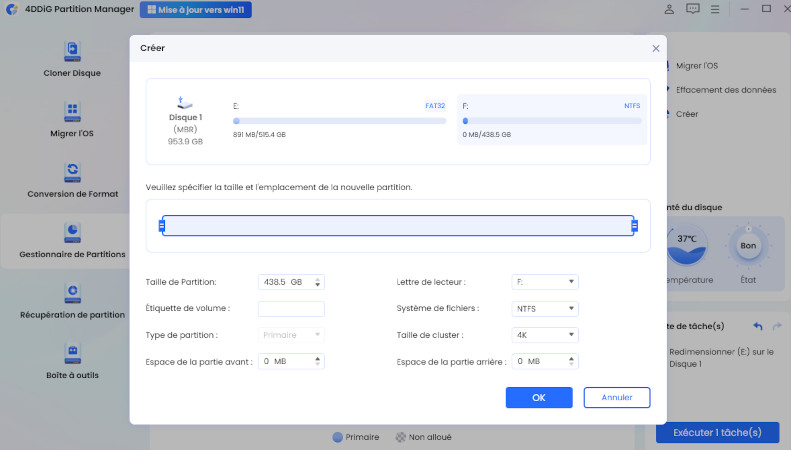Click the NTFS label on F: partition
Screen dimensions: 791x450
(x=632, y=105)
